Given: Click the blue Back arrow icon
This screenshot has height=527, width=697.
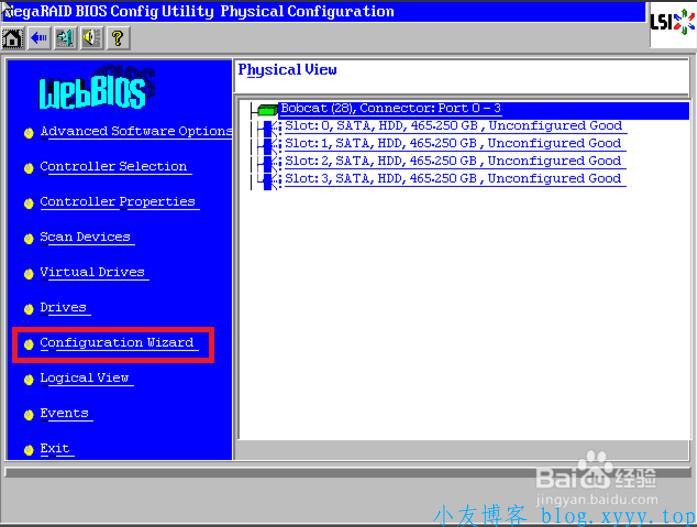Looking at the screenshot, I should point(39,38).
